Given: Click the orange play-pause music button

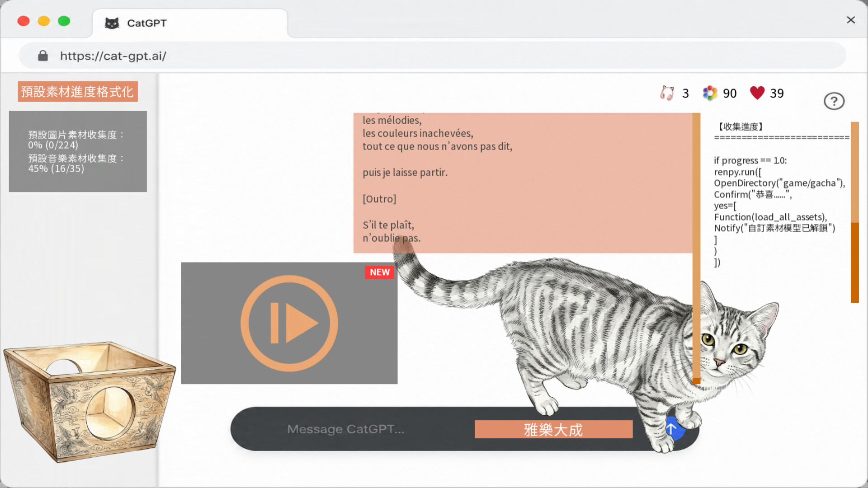Looking at the screenshot, I should click(289, 324).
